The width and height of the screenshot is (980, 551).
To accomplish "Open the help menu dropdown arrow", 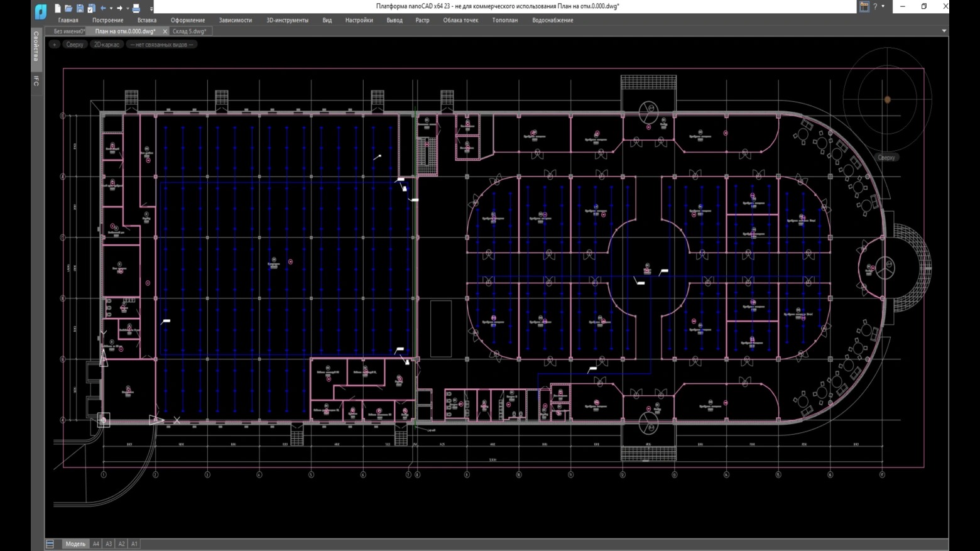I will 883,7.
